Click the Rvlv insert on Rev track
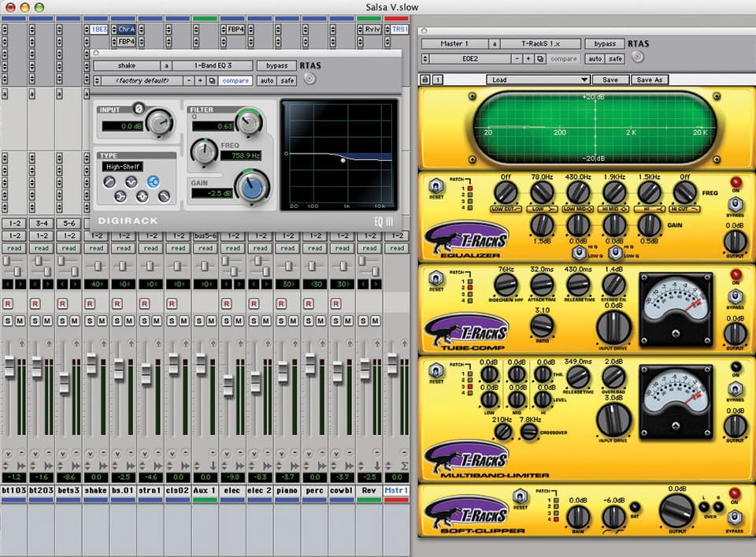 click(372, 29)
